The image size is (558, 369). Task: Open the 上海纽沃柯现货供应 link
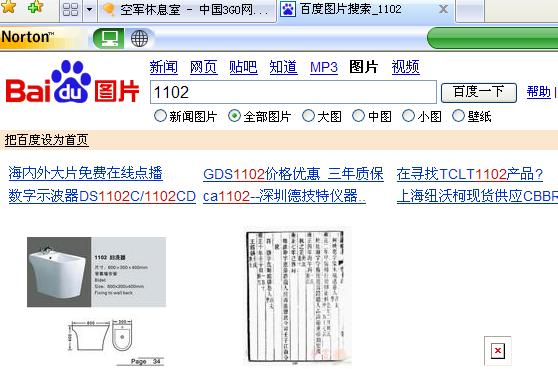(477, 196)
